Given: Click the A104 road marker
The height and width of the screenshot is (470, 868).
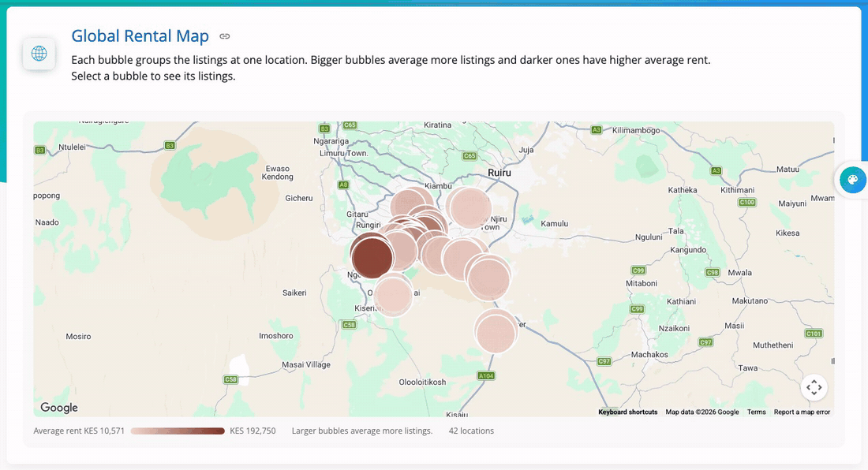Looking at the screenshot, I should pyautogui.click(x=485, y=376).
